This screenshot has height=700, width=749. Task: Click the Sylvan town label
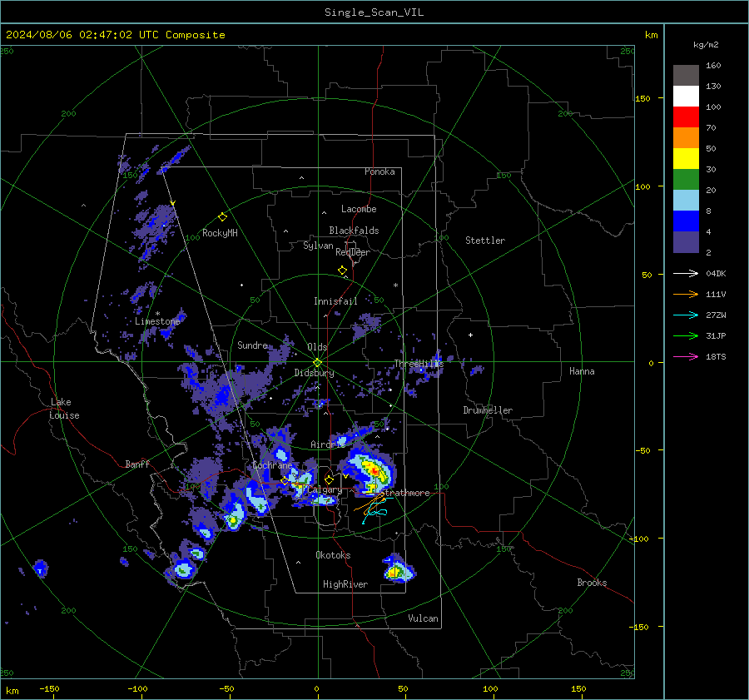(x=318, y=246)
